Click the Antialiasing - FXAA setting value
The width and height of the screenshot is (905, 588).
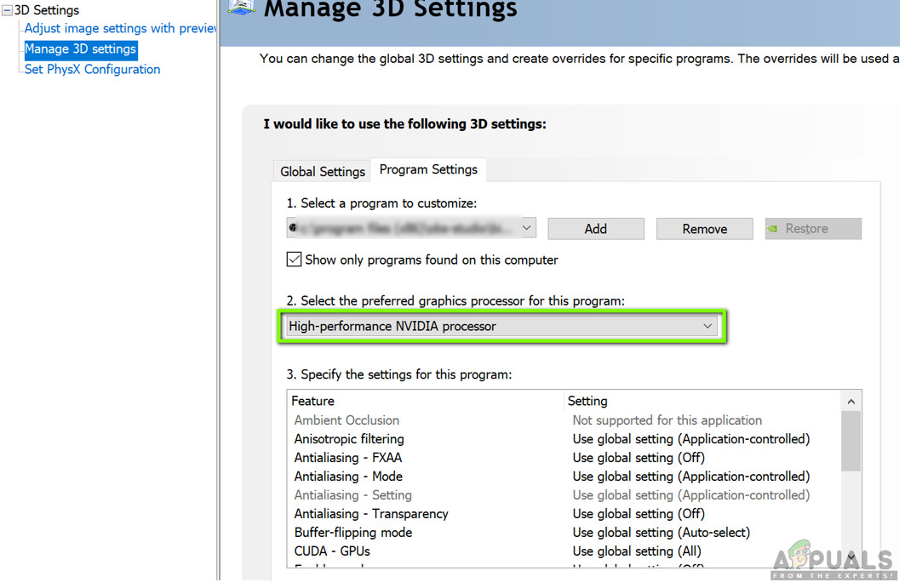[x=639, y=457]
